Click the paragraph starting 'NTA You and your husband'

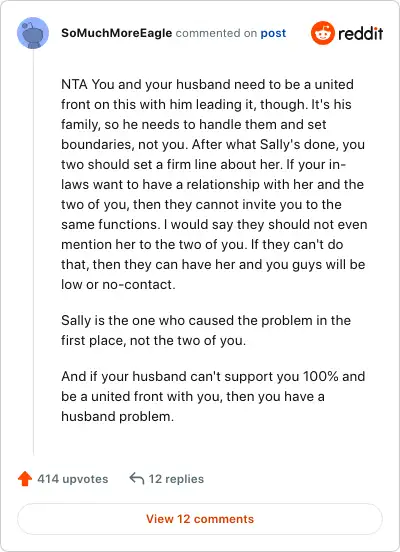(x=214, y=184)
